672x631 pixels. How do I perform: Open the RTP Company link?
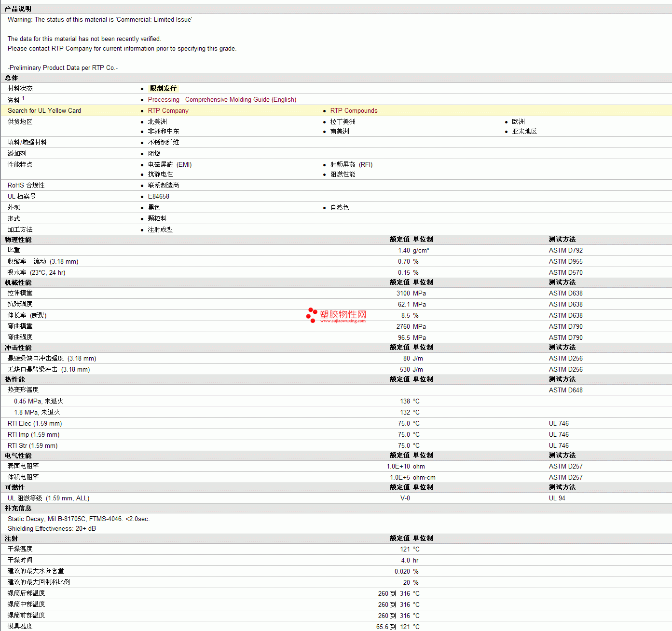[x=168, y=111]
